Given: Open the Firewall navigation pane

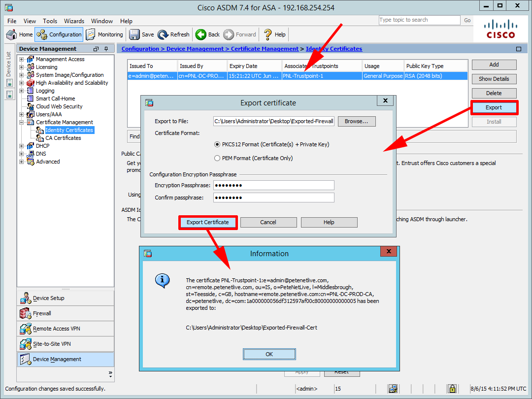Looking at the screenshot, I should [66, 313].
